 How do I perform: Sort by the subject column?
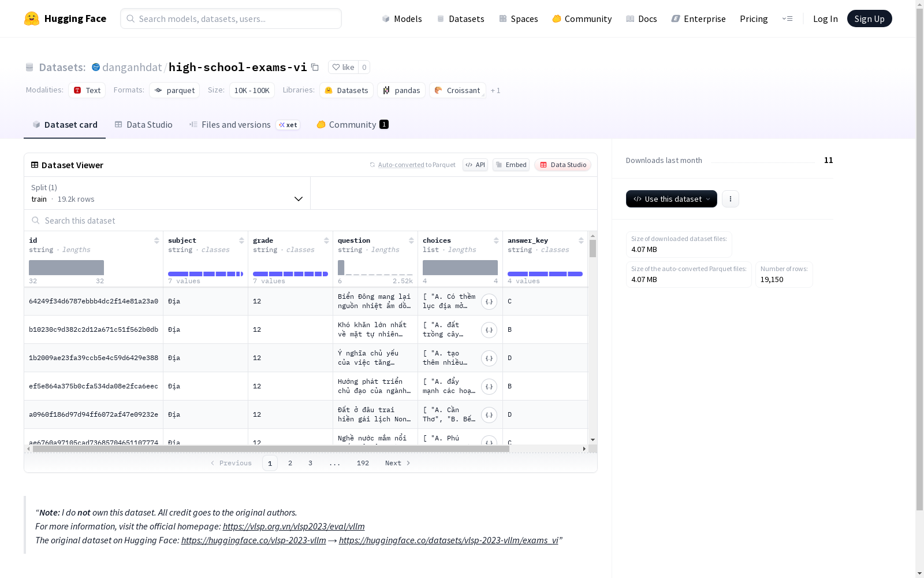pos(241,240)
